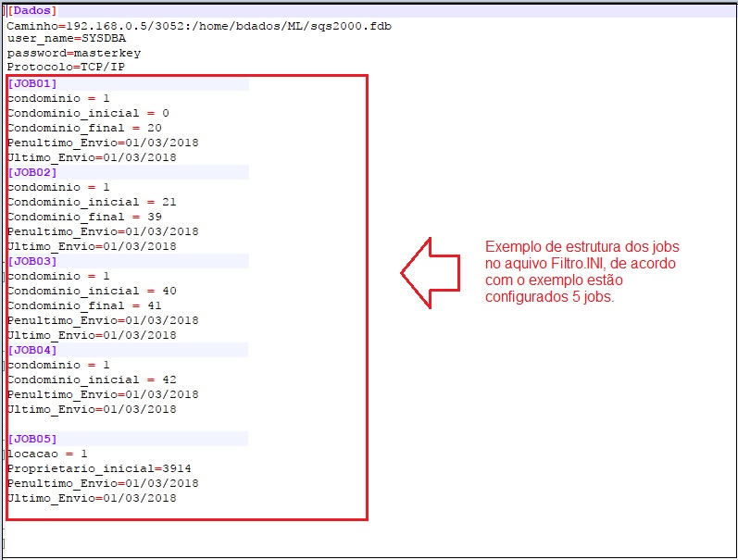Click the Condominio_final = 20 line

click(84, 128)
